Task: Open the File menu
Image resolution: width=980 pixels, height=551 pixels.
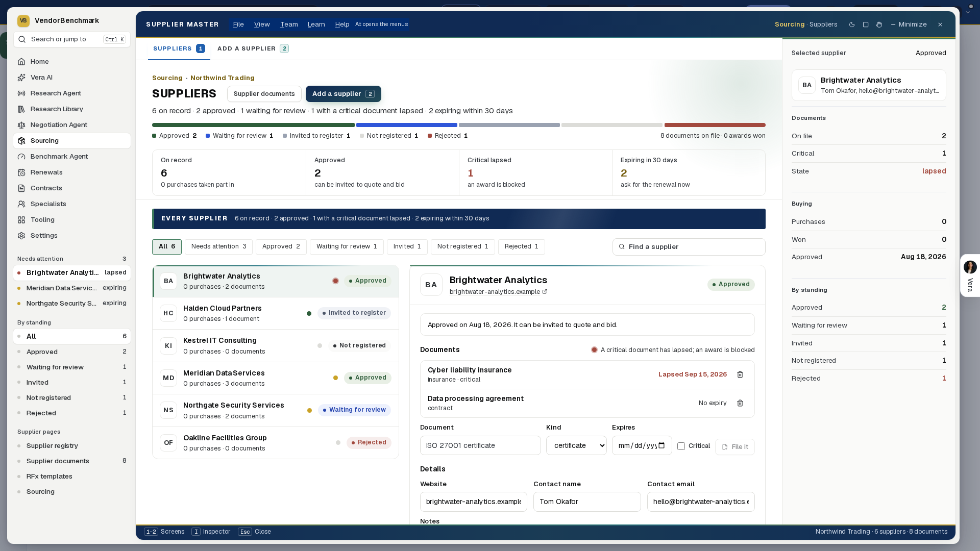Action: [238, 24]
